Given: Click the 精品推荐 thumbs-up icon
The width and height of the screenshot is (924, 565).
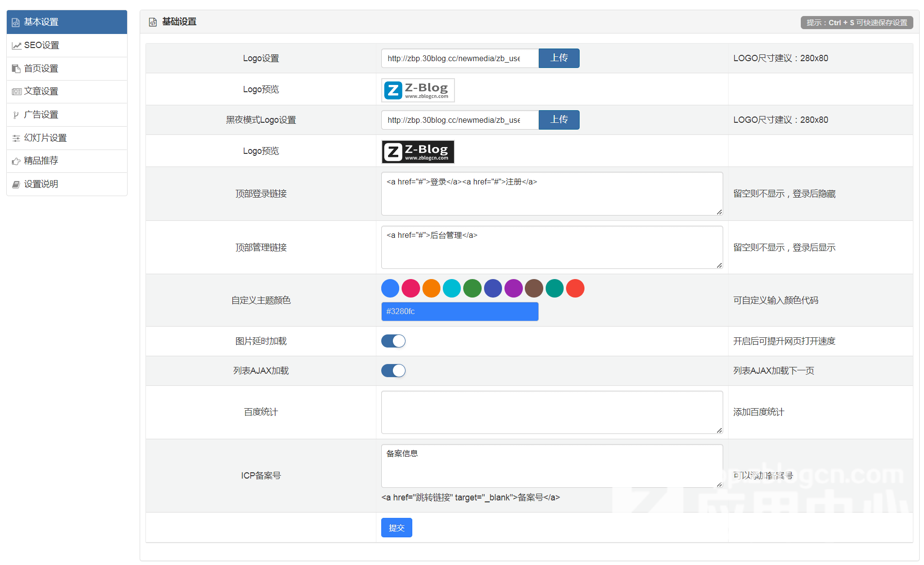Looking at the screenshot, I should (x=16, y=161).
